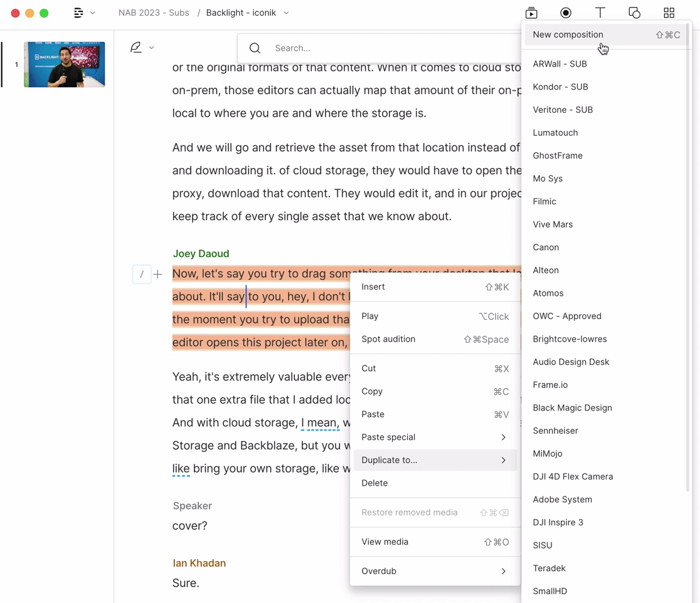Open the shapes tool icon
The width and height of the screenshot is (700, 603).
[634, 13]
